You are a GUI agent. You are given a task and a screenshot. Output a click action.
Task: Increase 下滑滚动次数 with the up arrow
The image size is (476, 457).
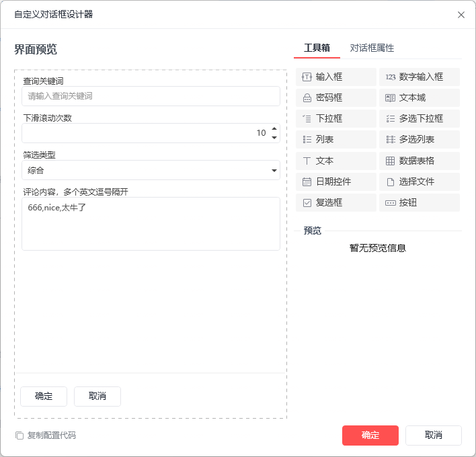coord(274,128)
